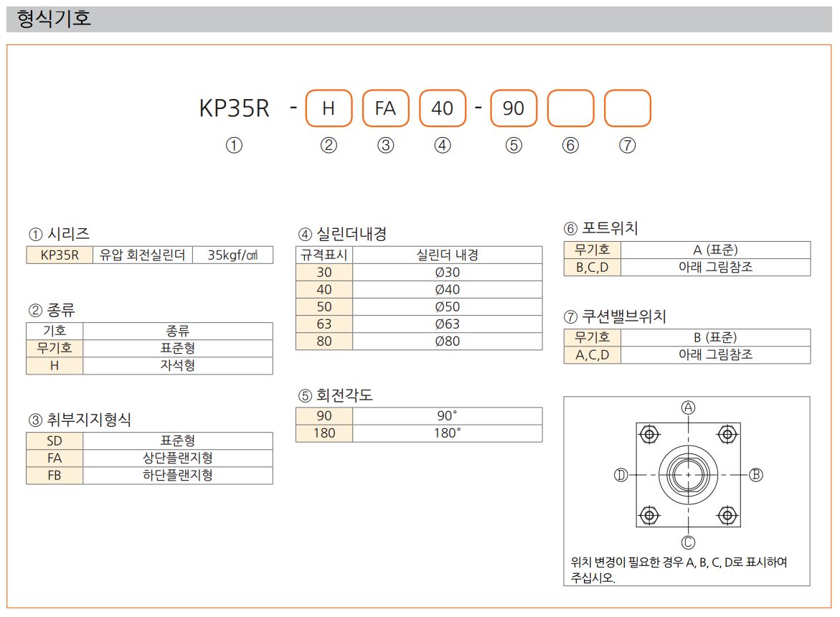The width and height of the screenshot is (840, 617).
Task: Select the 자석형 cell
Action: (x=178, y=365)
